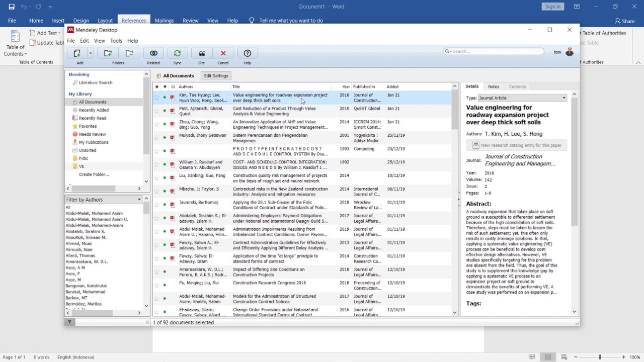This screenshot has height=362, width=644.
Task: Select author Abotaleb, Ibrahim S. in filter
Action: coord(86,231)
